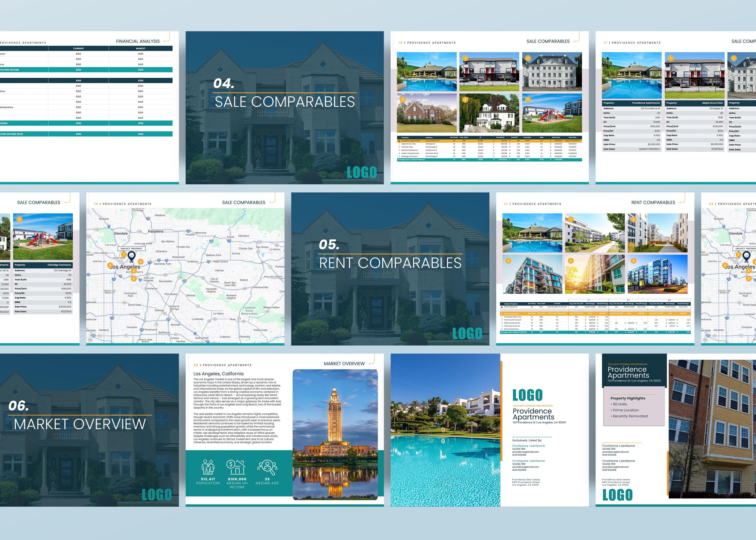Click the 'FINANCIAL ANALYSIS' page header

tap(138, 41)
